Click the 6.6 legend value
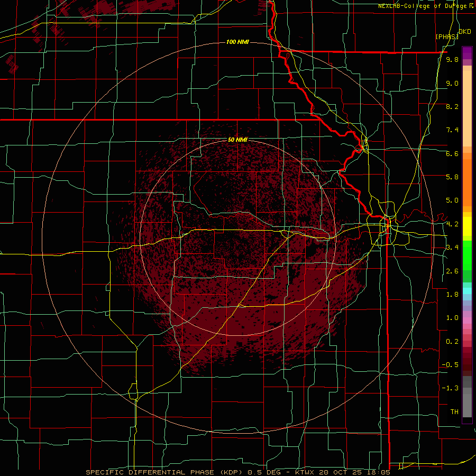The height and width of the screenshot is (476, 476). [452, 153]
